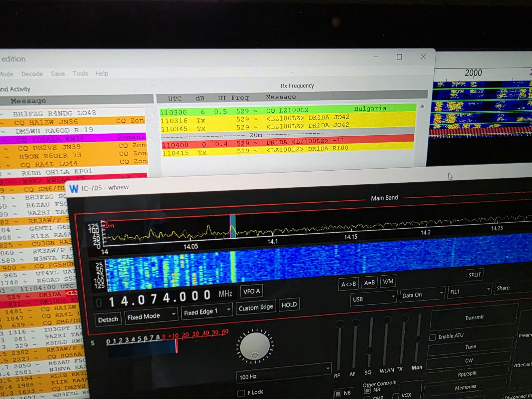The width and height of the screenshot is (532, 399).
Task: Click the RF gain slider
Action: [x=339, y=346]
